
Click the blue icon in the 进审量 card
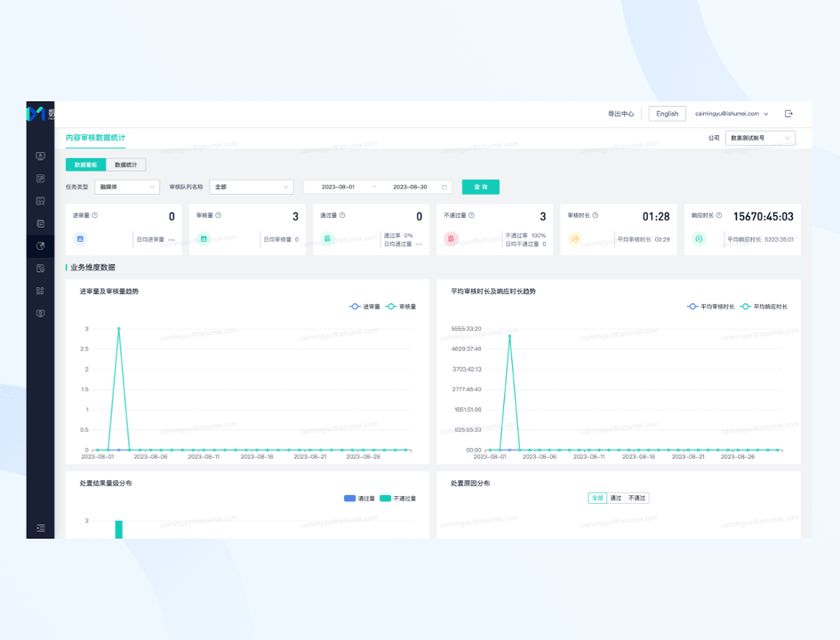point(80,239)
